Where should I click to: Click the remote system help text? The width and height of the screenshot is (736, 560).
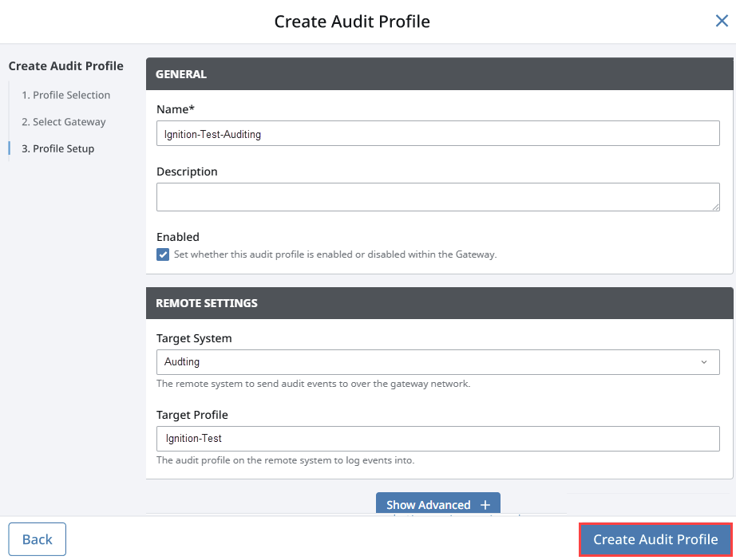point(313,384)
